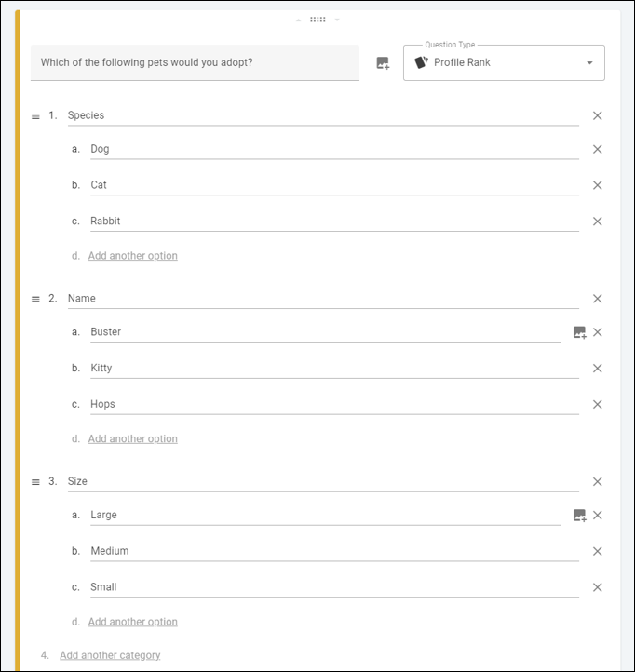This screenshot has width=635, height=672.
Task: Add another option under Size
Action: tap(133, 622)
